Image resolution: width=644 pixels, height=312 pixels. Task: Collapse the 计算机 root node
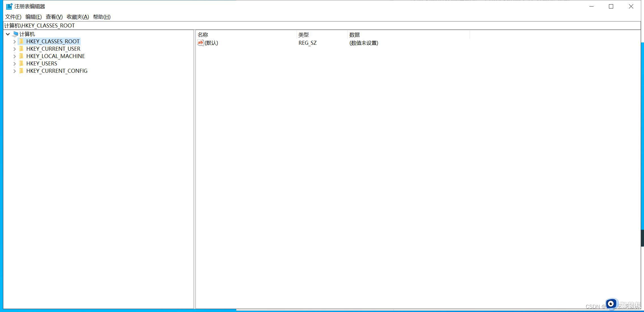[x=8, y=34]
